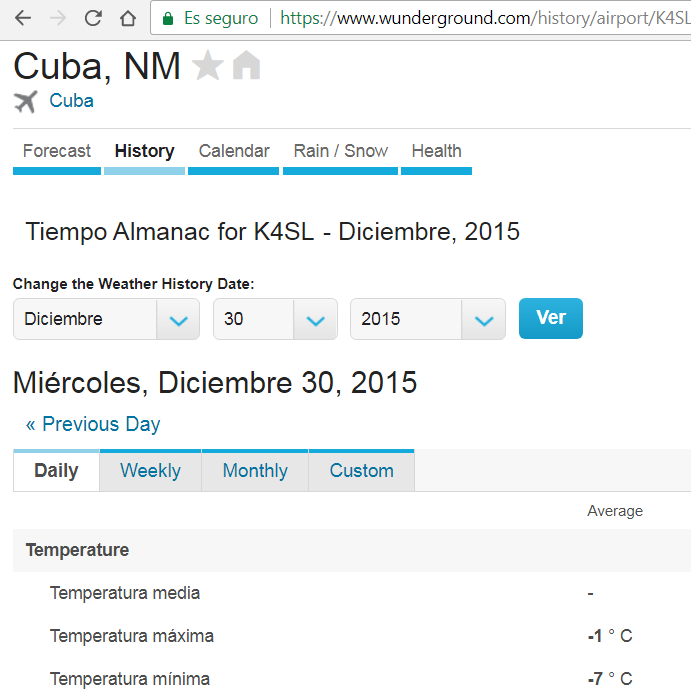Follow the Previous Day link
This screenshot has width=691, height=695.
(93, 424)
